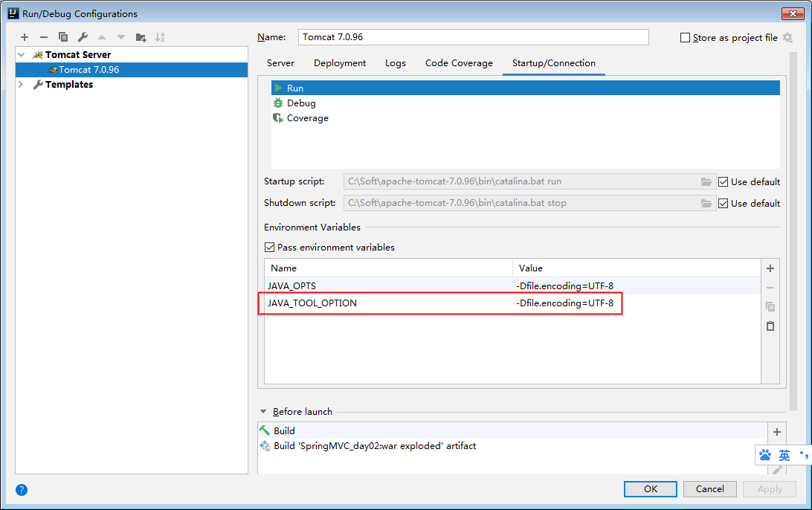Toggle Use default for Startup script
The image size is (812, 510).
724,181
